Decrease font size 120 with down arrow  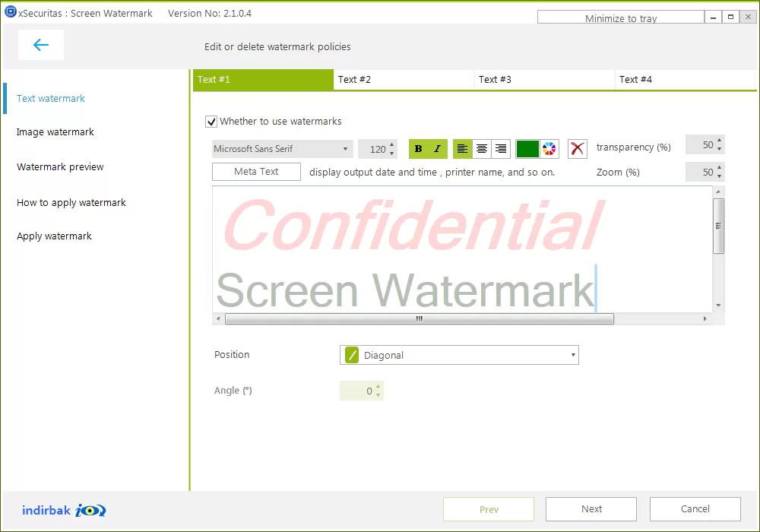[x=391, y=153]
